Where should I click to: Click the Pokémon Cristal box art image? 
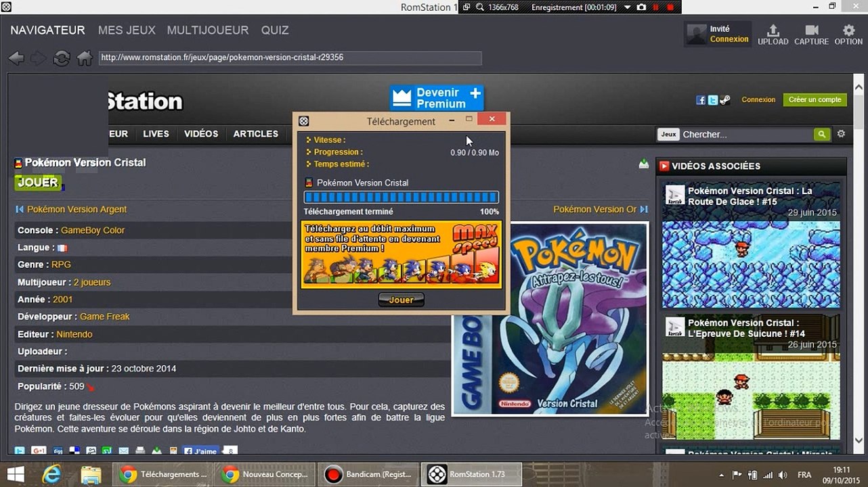click(x=550, y=319)
